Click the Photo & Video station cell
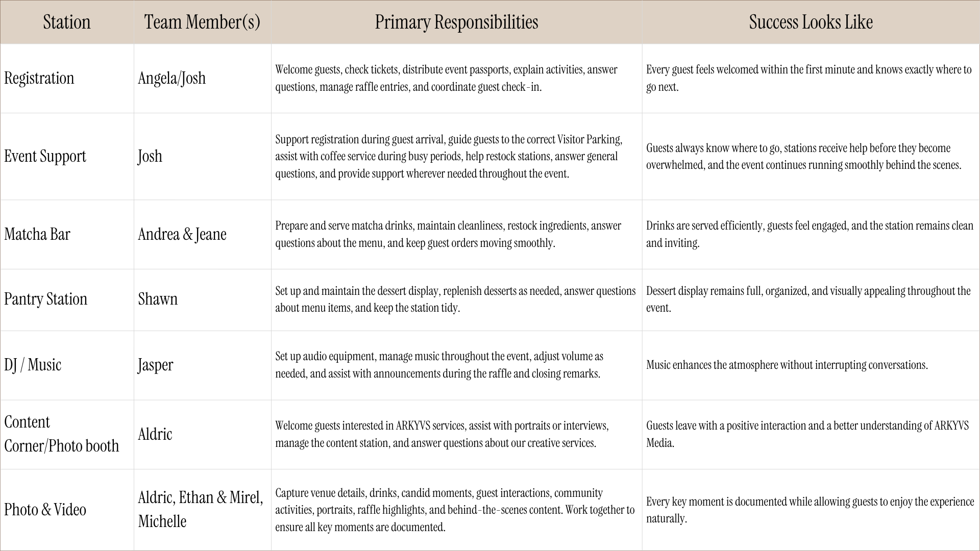The width and height of the screenshot is (980, 551). 67,510
